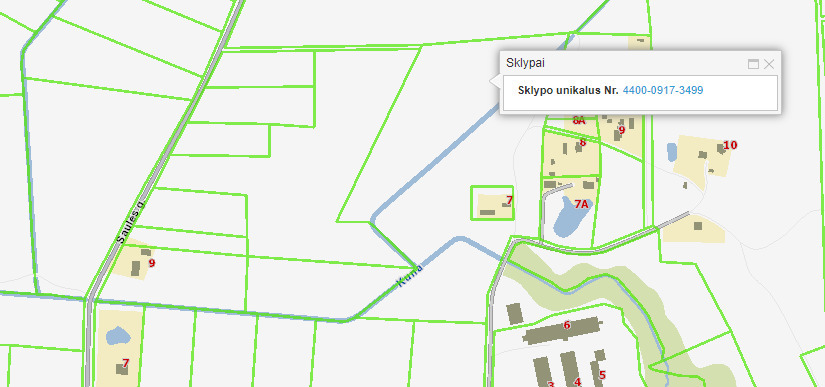This screenshot has width=825, height=387.
Task: Select the 7A address marker
Action: (x=581, y=204)
